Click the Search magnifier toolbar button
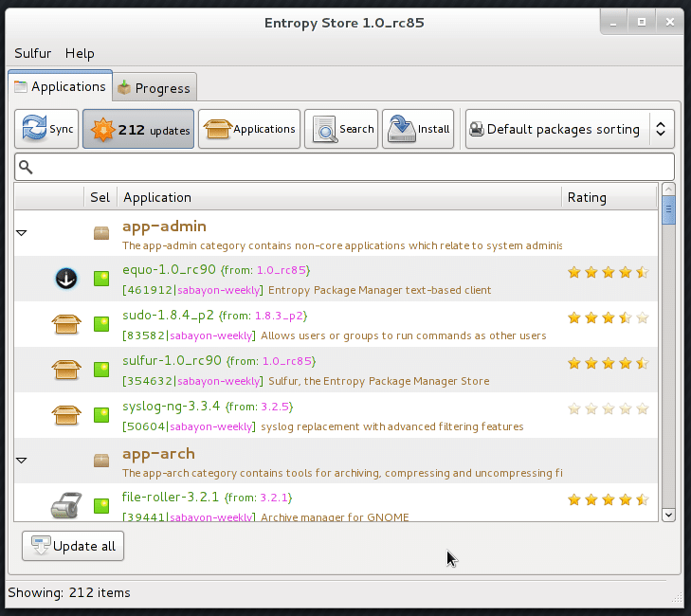 341,129
